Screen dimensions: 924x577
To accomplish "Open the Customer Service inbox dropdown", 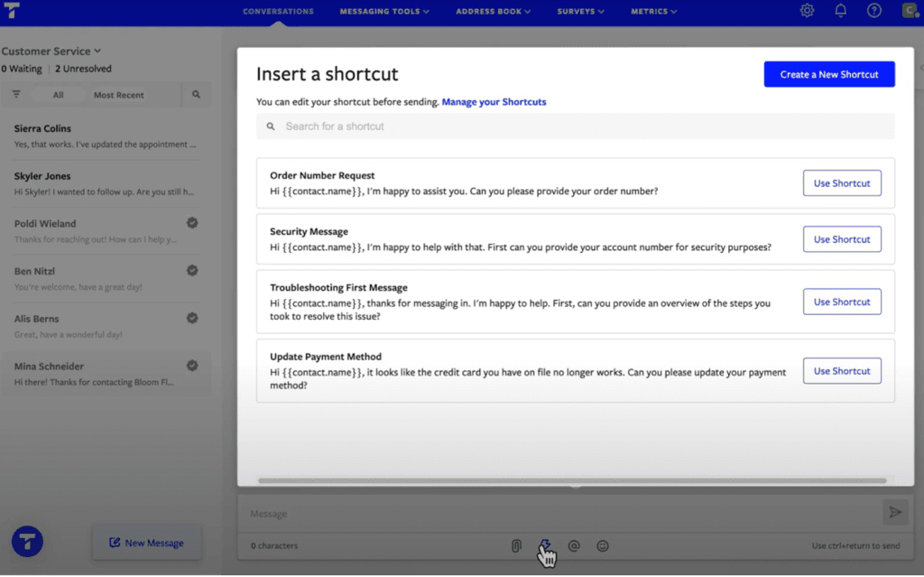I will click(x=51, y=51).
